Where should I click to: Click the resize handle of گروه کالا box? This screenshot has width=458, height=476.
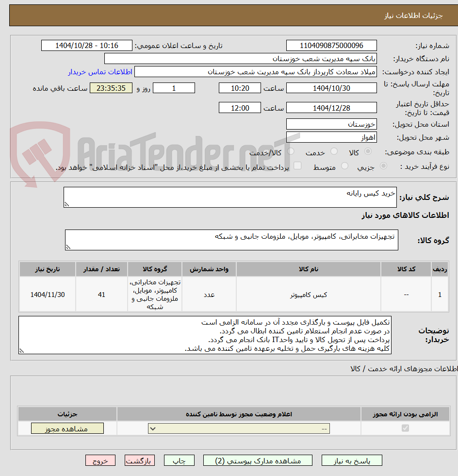(68, 247)
